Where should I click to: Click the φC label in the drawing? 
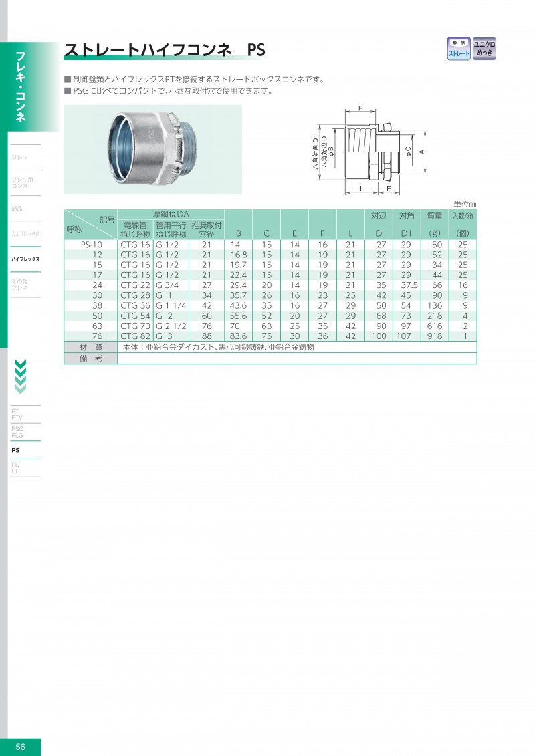click(x=409, y=152)
